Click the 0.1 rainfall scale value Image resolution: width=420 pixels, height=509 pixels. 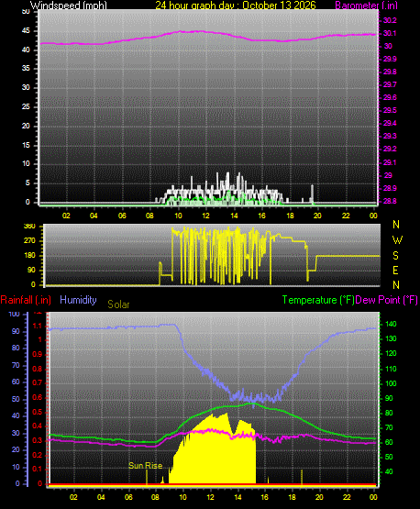pos(38,469)
